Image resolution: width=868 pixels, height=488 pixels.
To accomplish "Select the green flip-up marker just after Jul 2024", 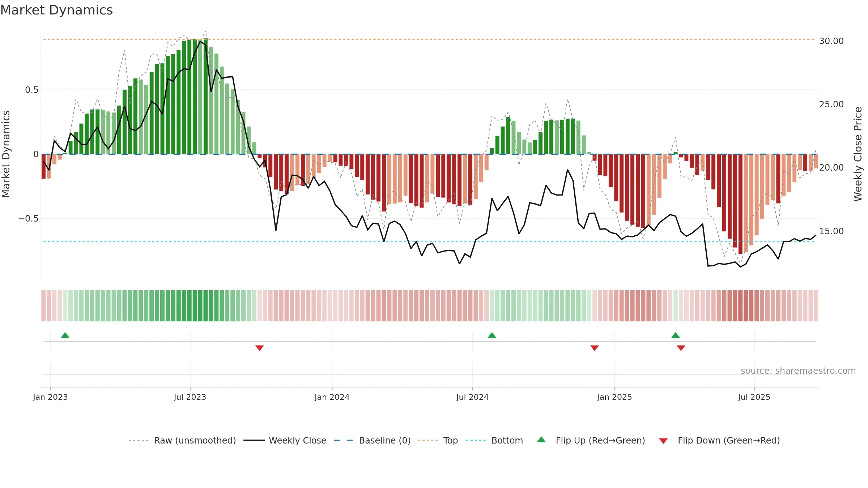I will (x=492, y=335).
